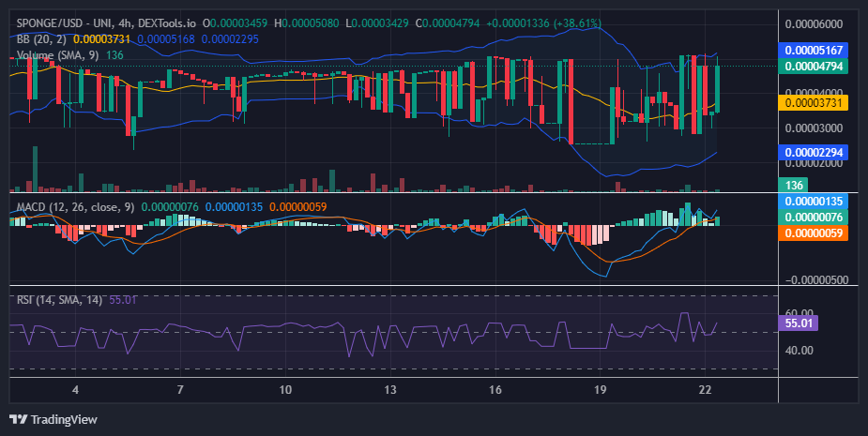Click MACD axis tick -0.00000500
Image resolution: width=868 pixels, height=436 pixels.
point(815,280)
